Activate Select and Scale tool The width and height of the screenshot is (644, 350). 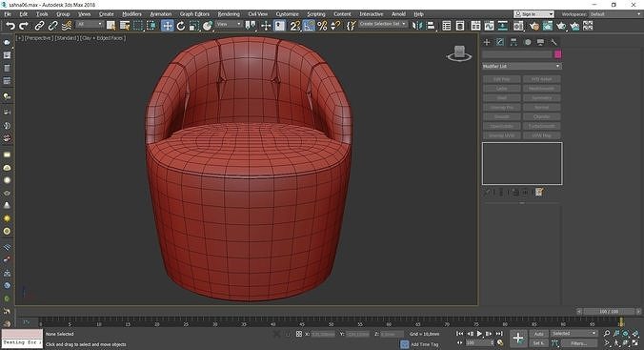point(194,26)
